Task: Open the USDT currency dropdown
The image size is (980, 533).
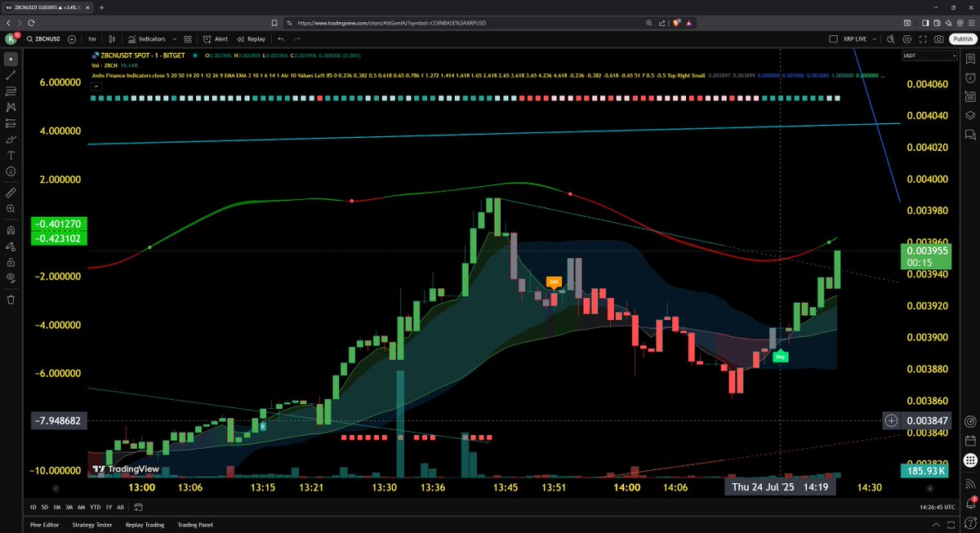Action: pyautogui.click(x=929, y=56)
